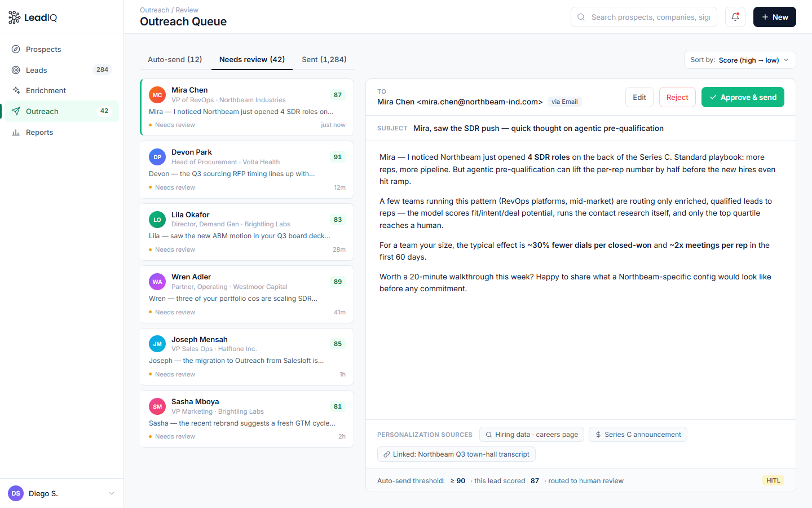
Task: Click the HITL badge
Action: 773,480
